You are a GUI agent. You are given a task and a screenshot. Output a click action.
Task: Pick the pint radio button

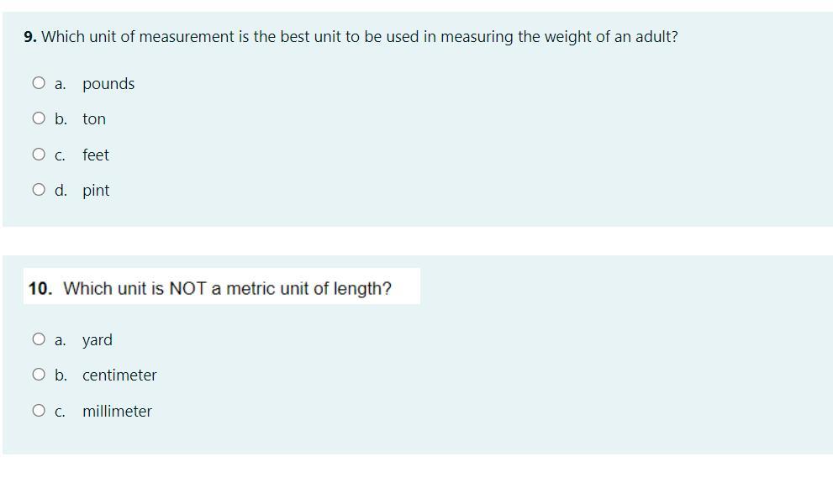(x=39, y=190)
